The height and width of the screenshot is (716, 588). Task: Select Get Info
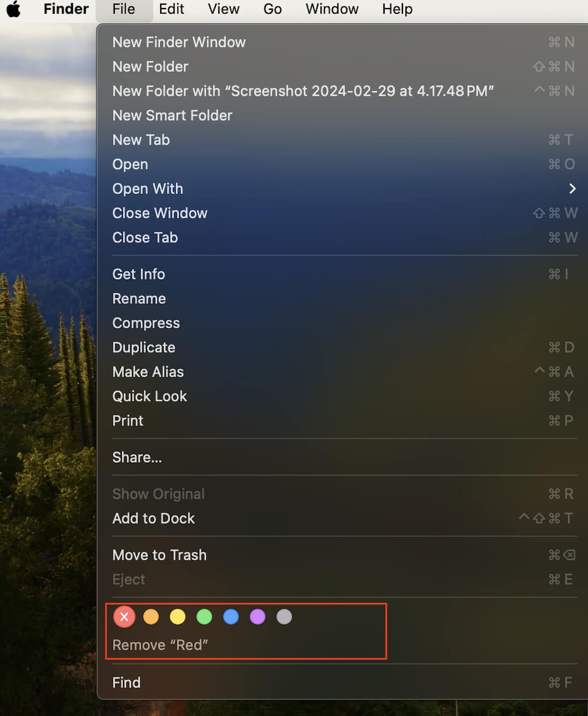click(343, 274)
